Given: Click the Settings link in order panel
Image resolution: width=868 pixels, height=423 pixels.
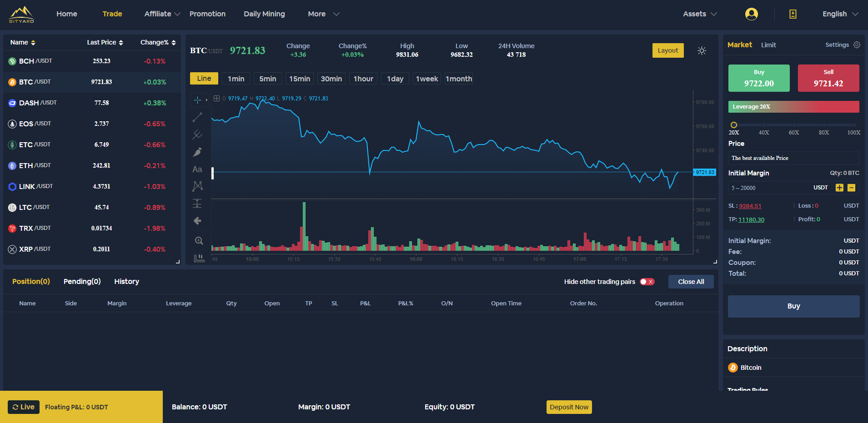Looking at the screenshot, I should point(837,45).
